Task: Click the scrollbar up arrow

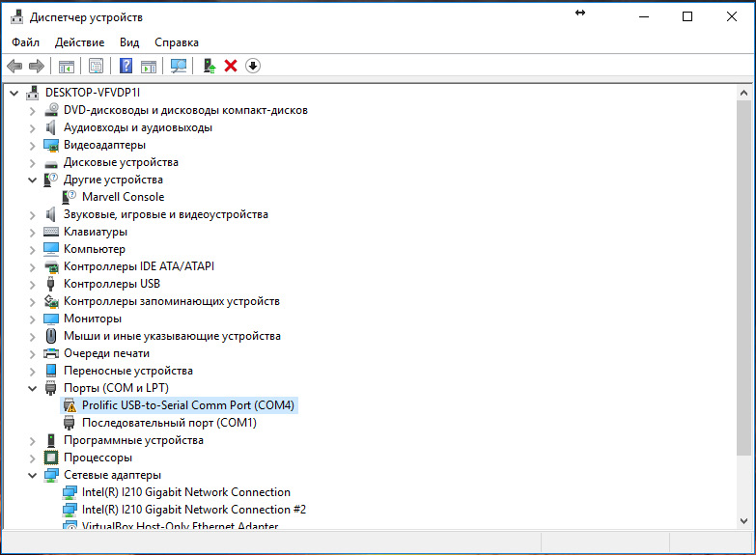Action: [743, 93]
